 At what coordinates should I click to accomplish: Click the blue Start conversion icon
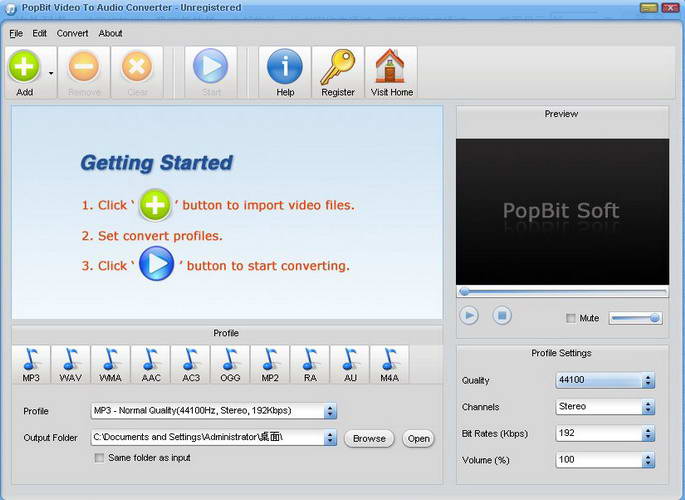tap(211, 66)
